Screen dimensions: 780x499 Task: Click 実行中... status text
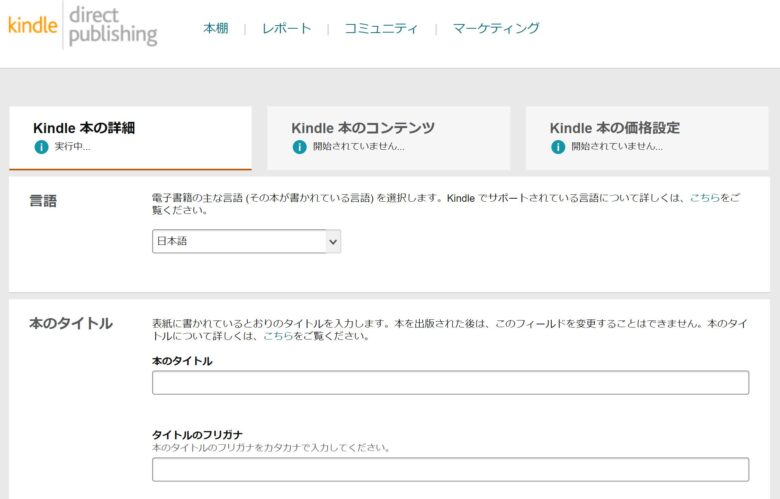pyautogui.click(x=73, y=146)
